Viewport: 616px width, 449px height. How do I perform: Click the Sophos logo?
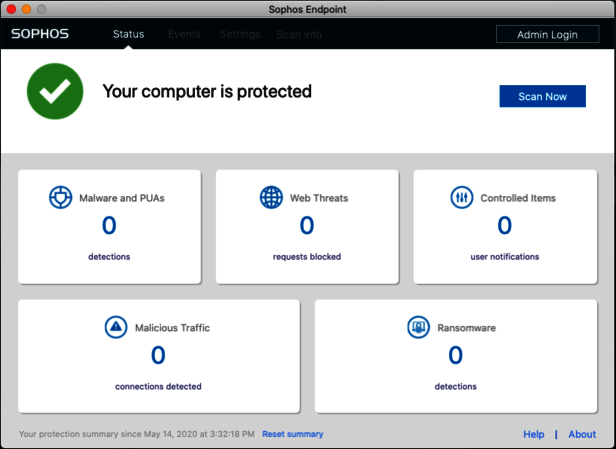coord(39,34)
